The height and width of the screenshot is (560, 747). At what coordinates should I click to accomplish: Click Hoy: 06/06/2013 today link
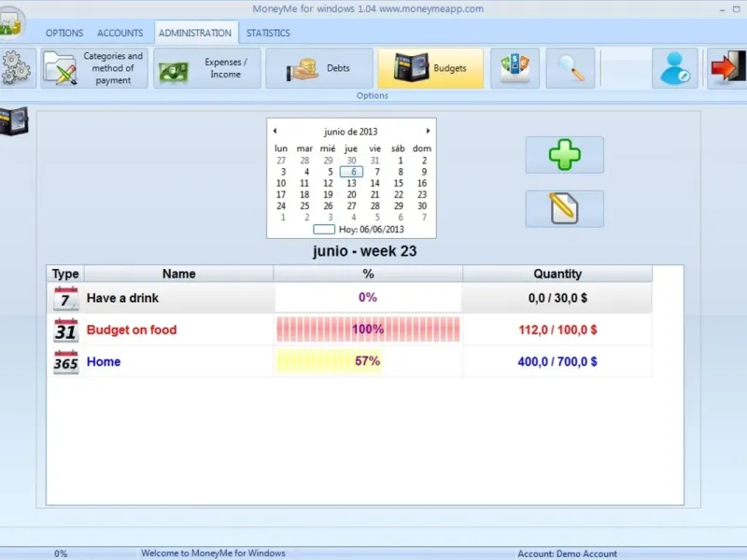(371, 230)
